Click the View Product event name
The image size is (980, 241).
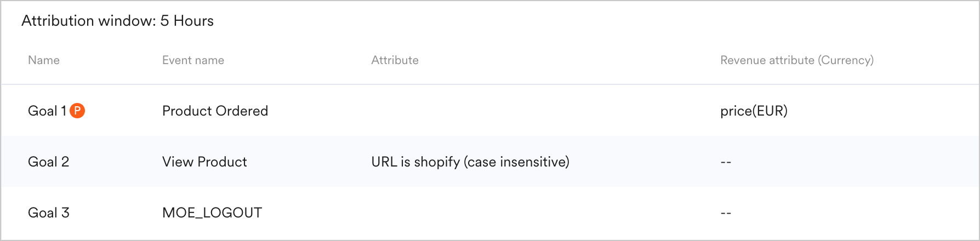coord(204,162)
